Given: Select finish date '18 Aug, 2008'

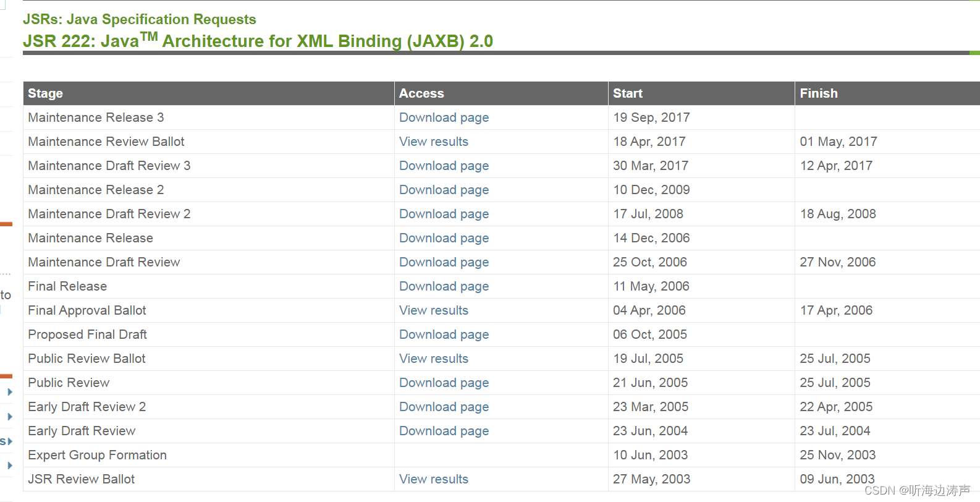Looking at the screenshot, I should click(838, 214).
